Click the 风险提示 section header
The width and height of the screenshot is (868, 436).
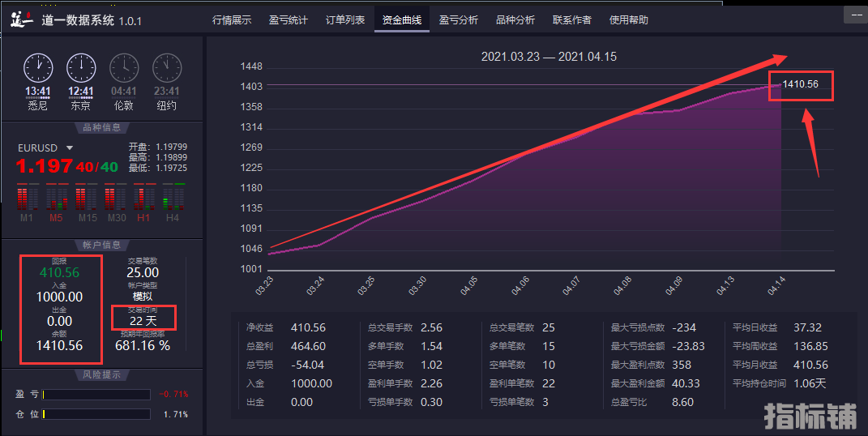point(102,374)
